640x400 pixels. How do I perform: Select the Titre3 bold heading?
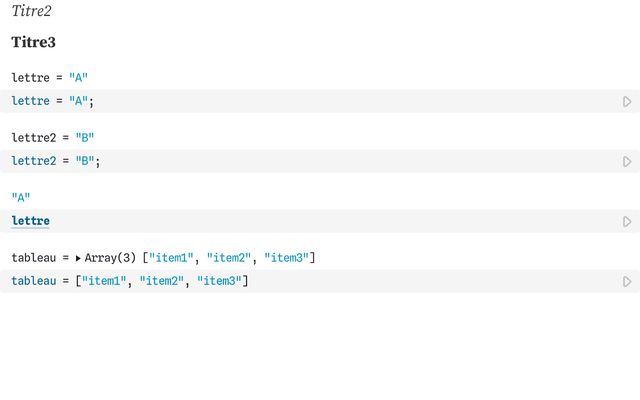[x=34, y=43]
